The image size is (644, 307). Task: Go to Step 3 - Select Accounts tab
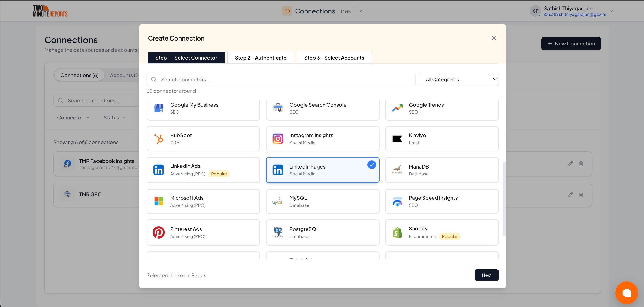334,58
